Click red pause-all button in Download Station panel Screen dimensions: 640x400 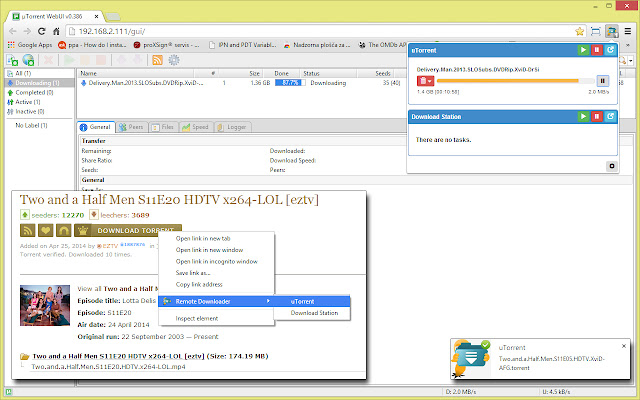coord(597,116)
